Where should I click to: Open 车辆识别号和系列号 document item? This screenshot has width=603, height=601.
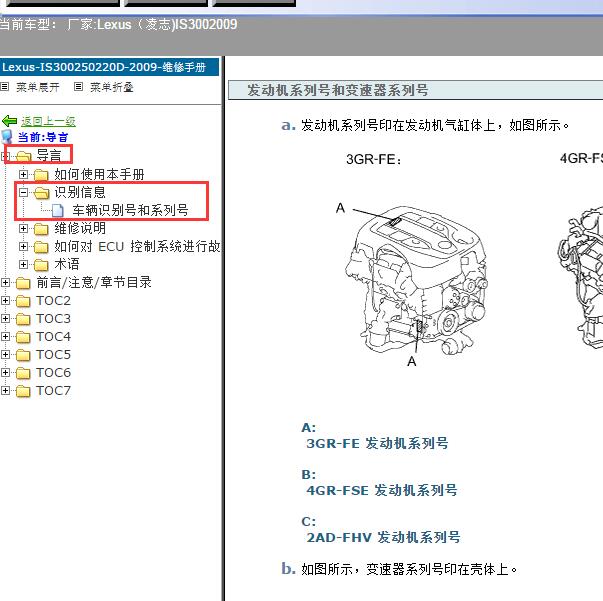tap(130, 210)
